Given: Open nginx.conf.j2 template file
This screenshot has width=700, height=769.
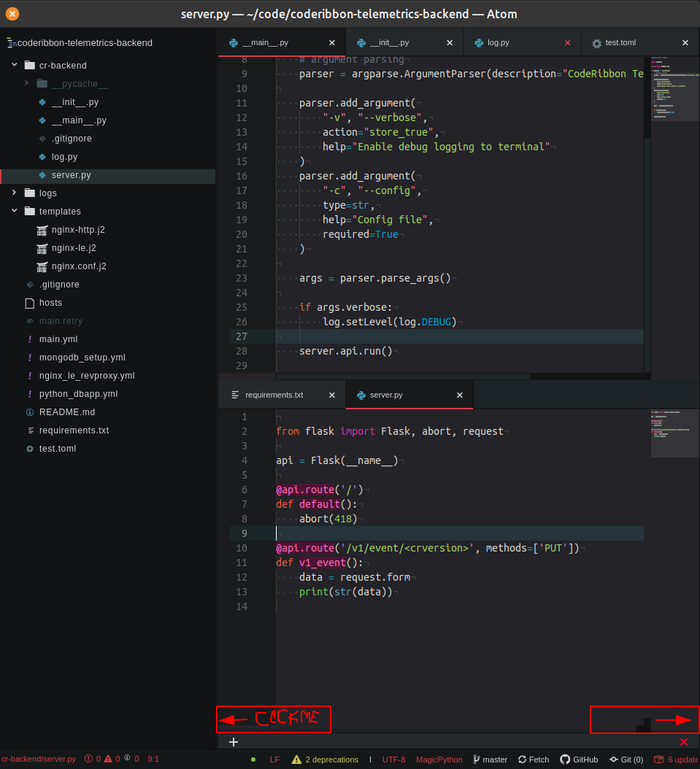Looking at the screenshot, I should (79, 266).
